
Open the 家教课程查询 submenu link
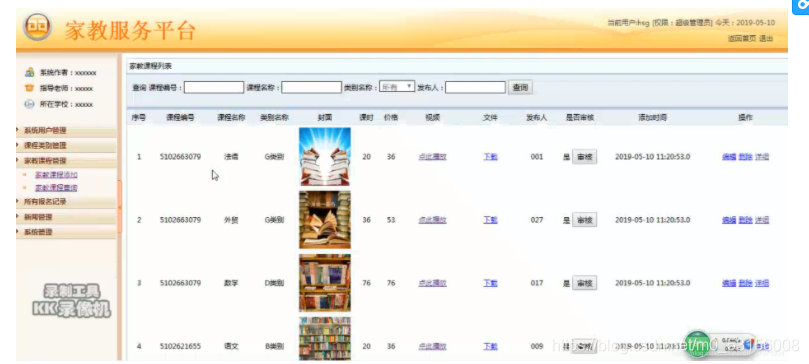click(56, 188)
